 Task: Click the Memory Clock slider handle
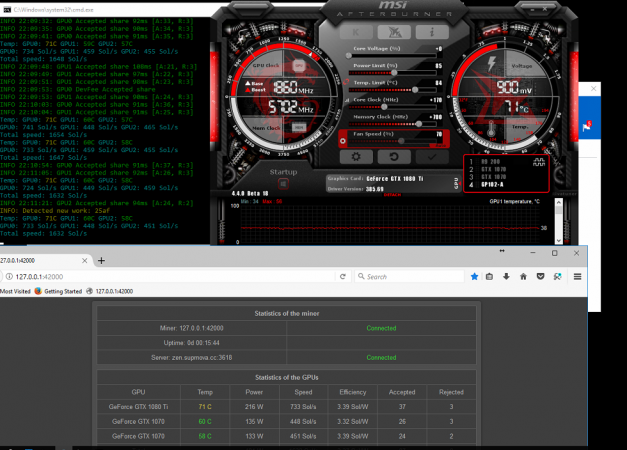pos(419,124)
